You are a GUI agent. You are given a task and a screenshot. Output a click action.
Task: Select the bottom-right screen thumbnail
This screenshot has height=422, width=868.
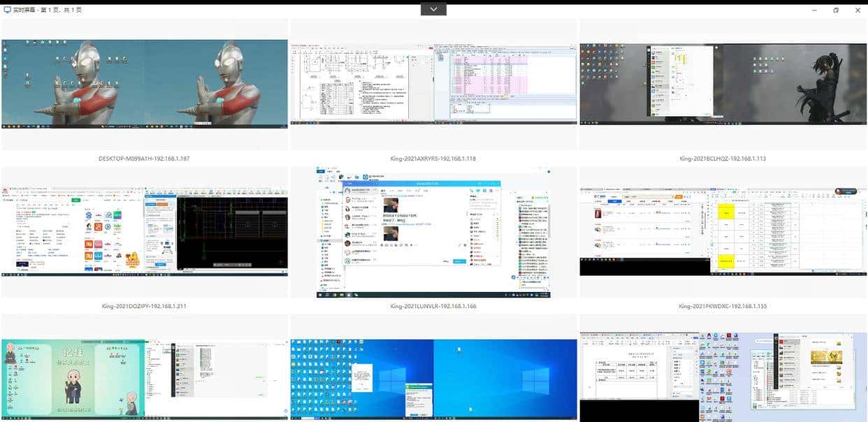(x=723, y=379)
